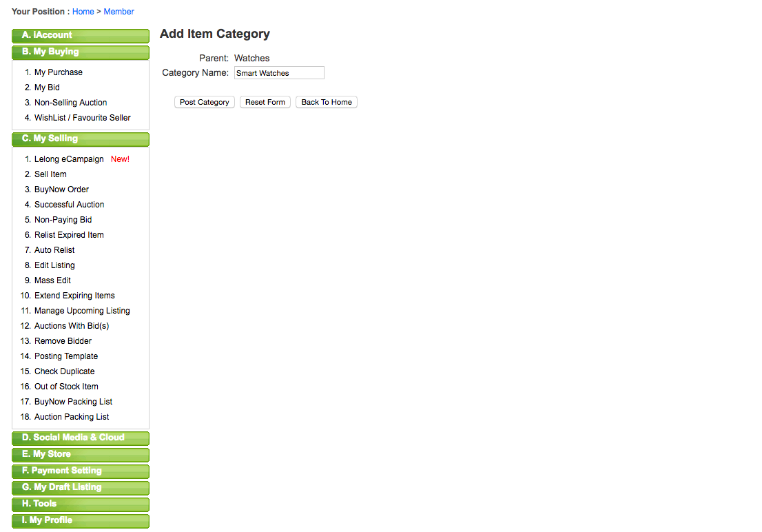Collapse the B. My Buying section
762x532 pixels.
click(x=81, y=52)
